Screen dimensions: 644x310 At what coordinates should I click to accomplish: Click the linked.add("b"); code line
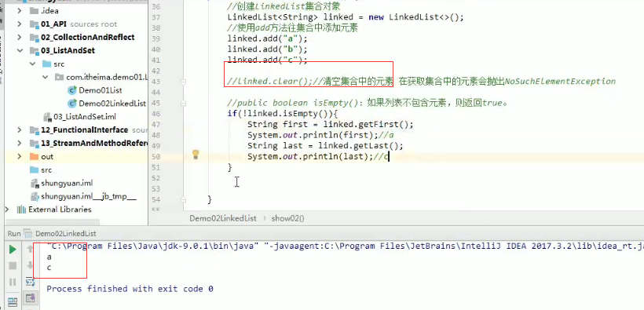(267, 49)
